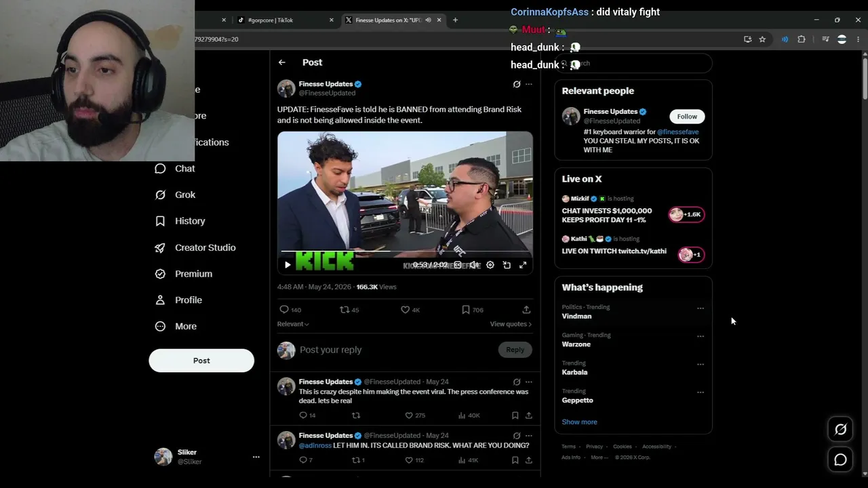
Task: Share the main post
Action: click(526, 310)
